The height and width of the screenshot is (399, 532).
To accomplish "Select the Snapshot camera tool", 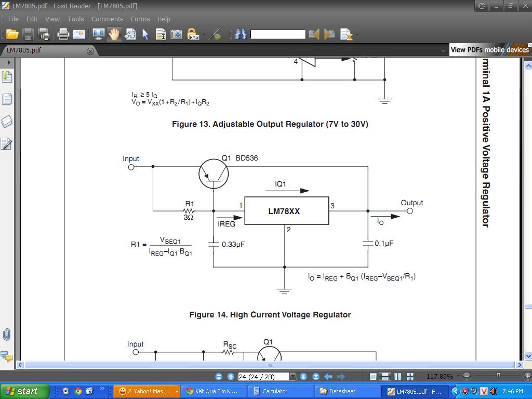I will tap(177, 34).
